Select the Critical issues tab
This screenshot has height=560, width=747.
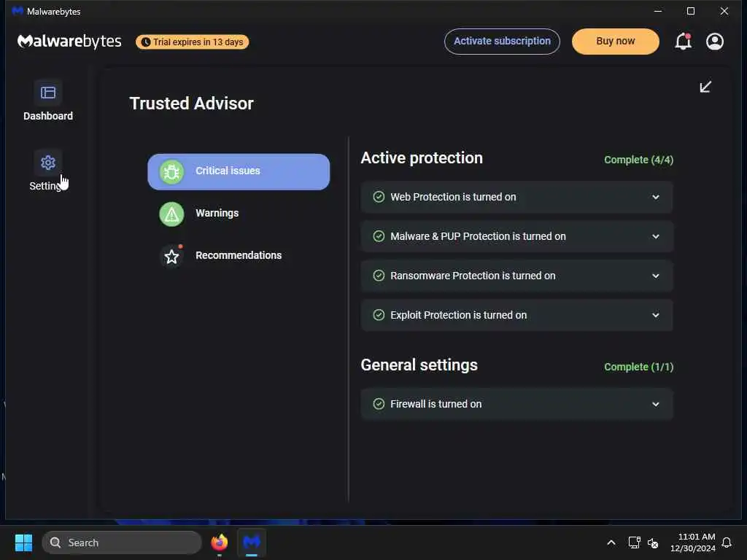coord(239,171)
